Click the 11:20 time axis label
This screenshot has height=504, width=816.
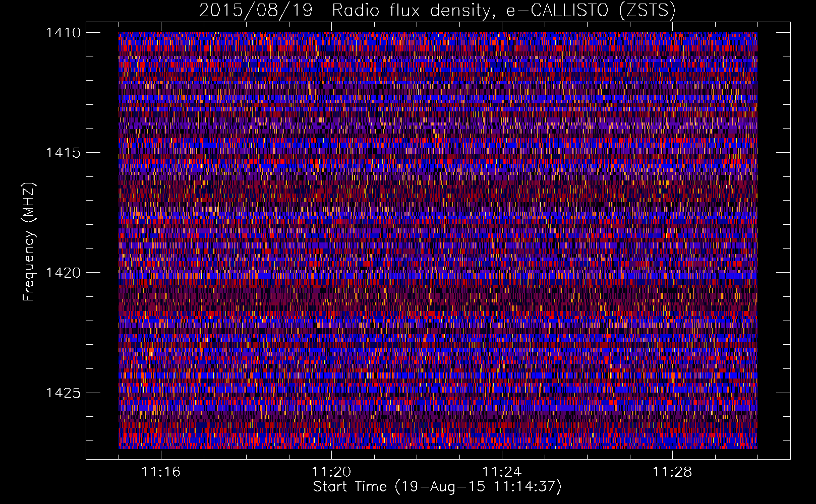point(331,472)
